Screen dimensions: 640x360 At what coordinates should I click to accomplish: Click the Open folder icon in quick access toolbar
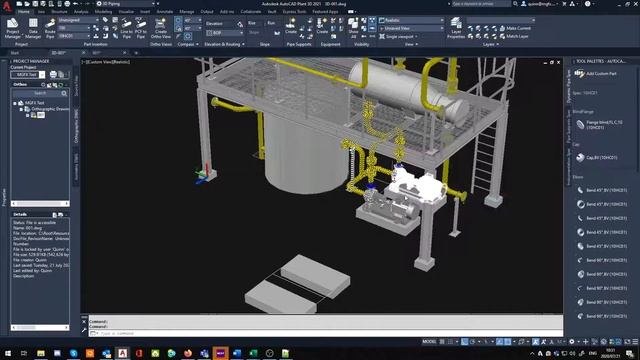27,4
